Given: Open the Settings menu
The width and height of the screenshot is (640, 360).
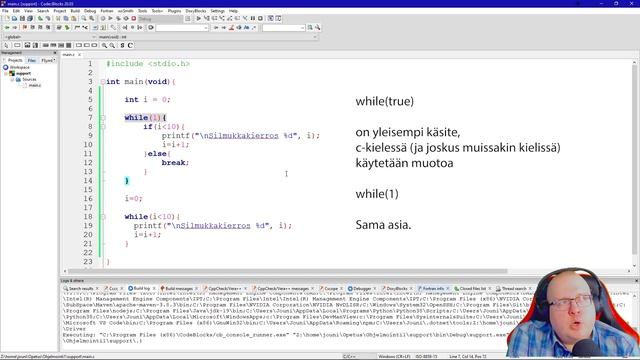Looking at the screenshot, I should point(218,11).
